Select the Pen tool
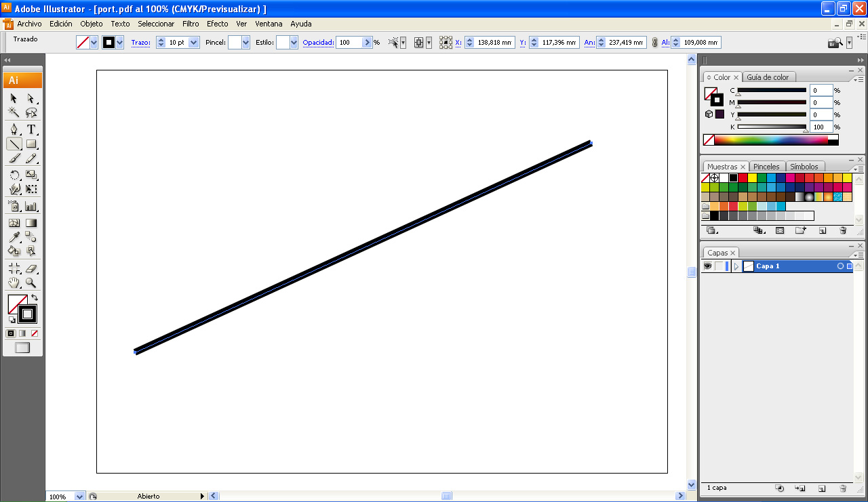The image size is (868, 502). (x=14, y=129)
